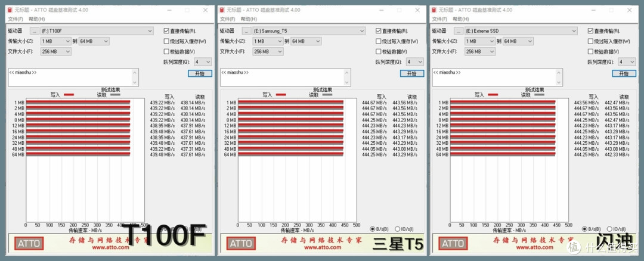The image size is (644, 261).
Task: Toggle Direct I/O checkbox in T100F window
Action: click(x=166, y=31)
